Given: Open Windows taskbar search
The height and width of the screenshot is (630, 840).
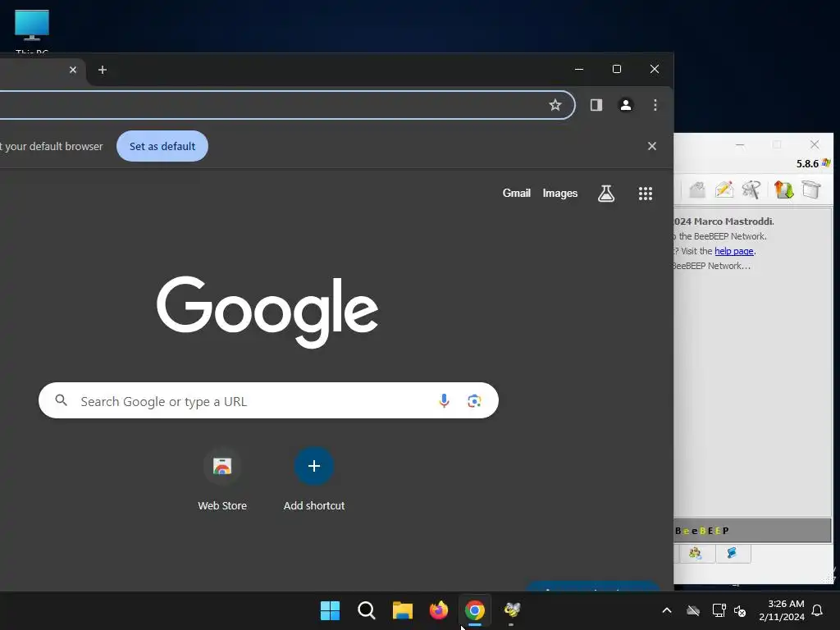Looking at the screenshot, I should (x=367, y=610).
